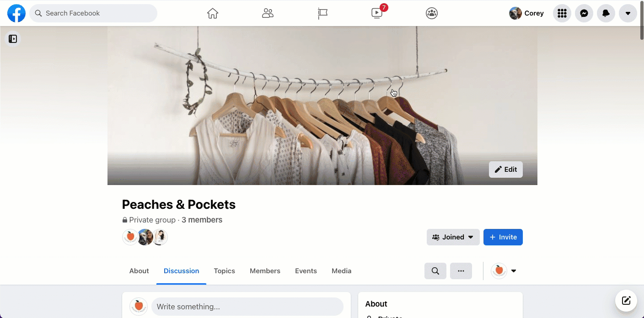
Task: Expand the Joined dropdown button
Action: [453, 237]
